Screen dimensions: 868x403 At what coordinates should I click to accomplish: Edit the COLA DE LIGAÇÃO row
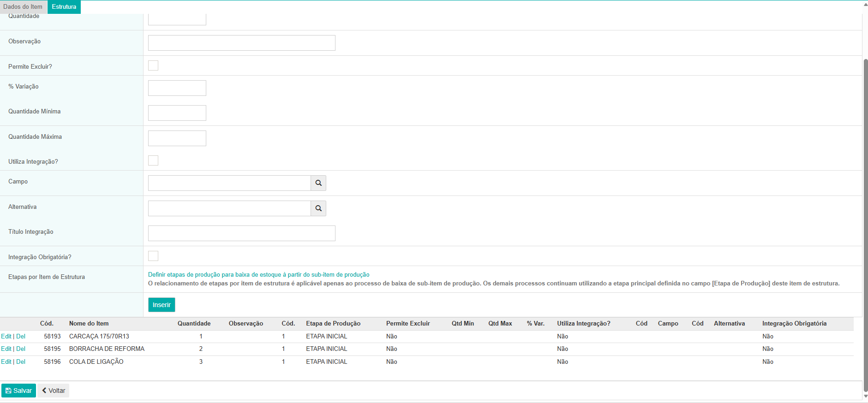coord(6,362)
